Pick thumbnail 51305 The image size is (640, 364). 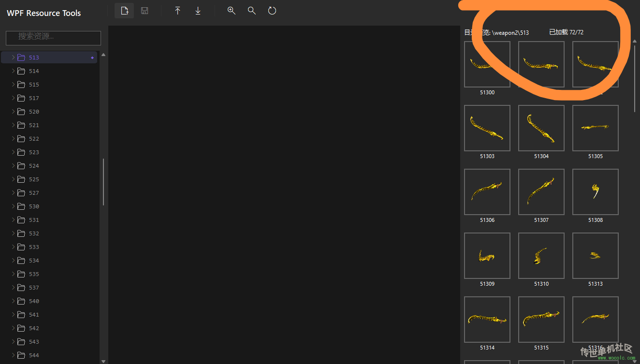(x=596, y=128)
